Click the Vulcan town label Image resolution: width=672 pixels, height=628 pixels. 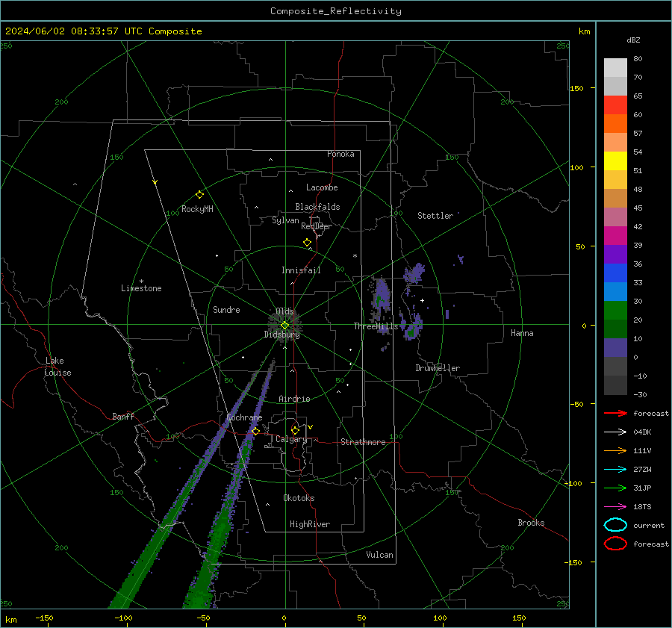pos(379,555)
